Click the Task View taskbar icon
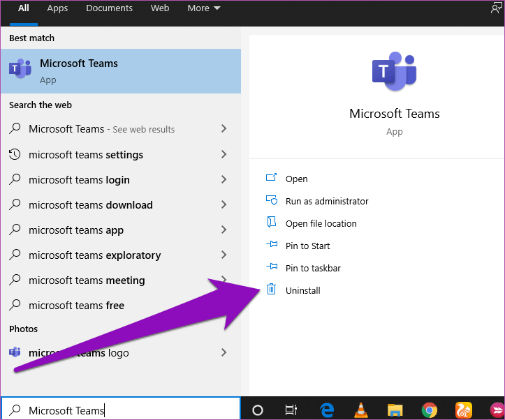505x420 pixels. (291, 410)
